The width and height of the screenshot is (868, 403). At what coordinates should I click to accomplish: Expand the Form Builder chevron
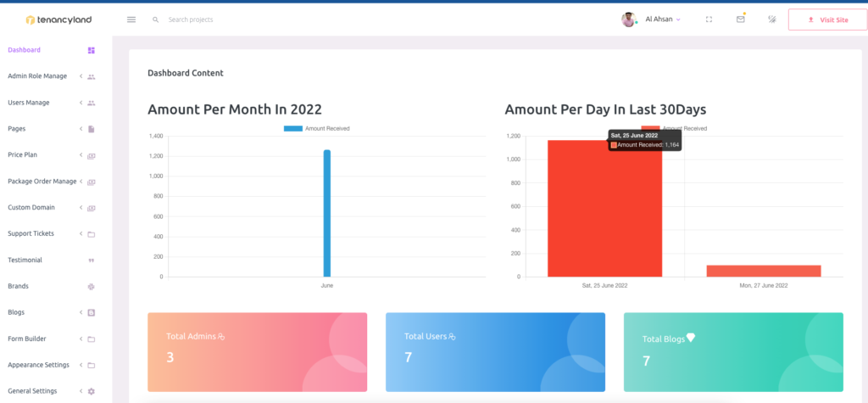tap(81, 339)
